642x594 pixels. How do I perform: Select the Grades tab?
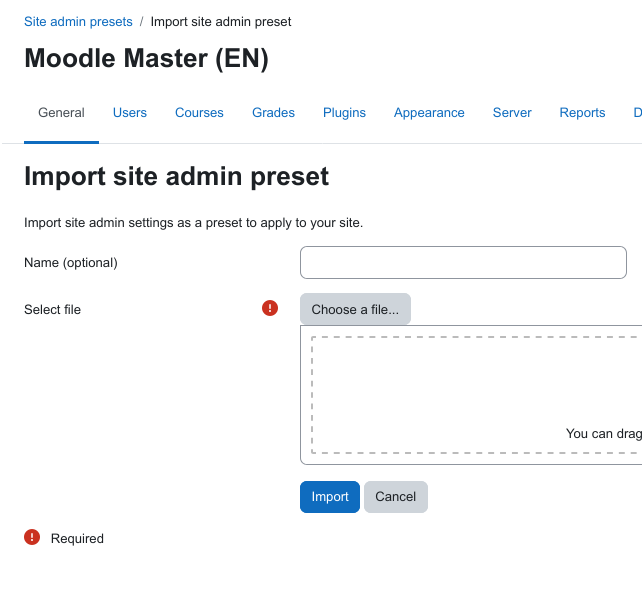(x=274, y=113)
